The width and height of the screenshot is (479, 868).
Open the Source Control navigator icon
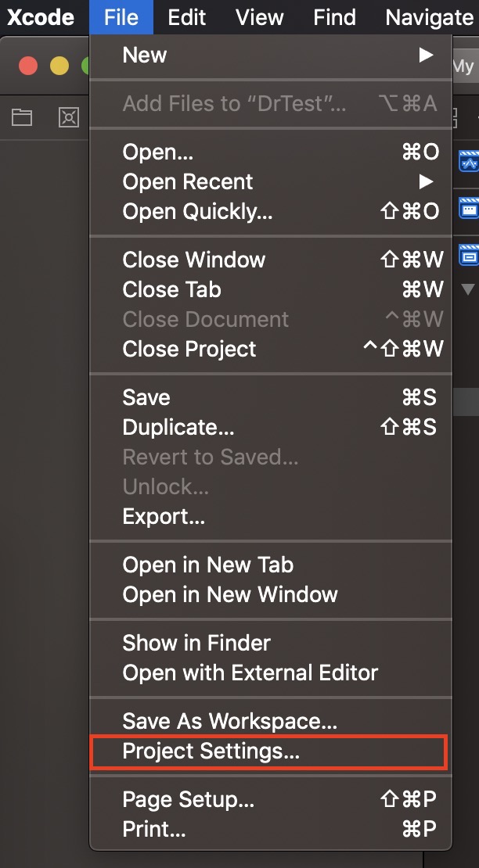click(x=69, y=117)
